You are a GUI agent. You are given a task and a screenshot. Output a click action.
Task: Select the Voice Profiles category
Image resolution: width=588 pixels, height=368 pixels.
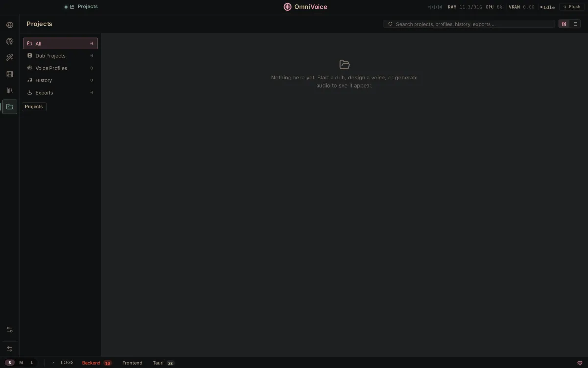pyautogui.click(x=60, y=68)
